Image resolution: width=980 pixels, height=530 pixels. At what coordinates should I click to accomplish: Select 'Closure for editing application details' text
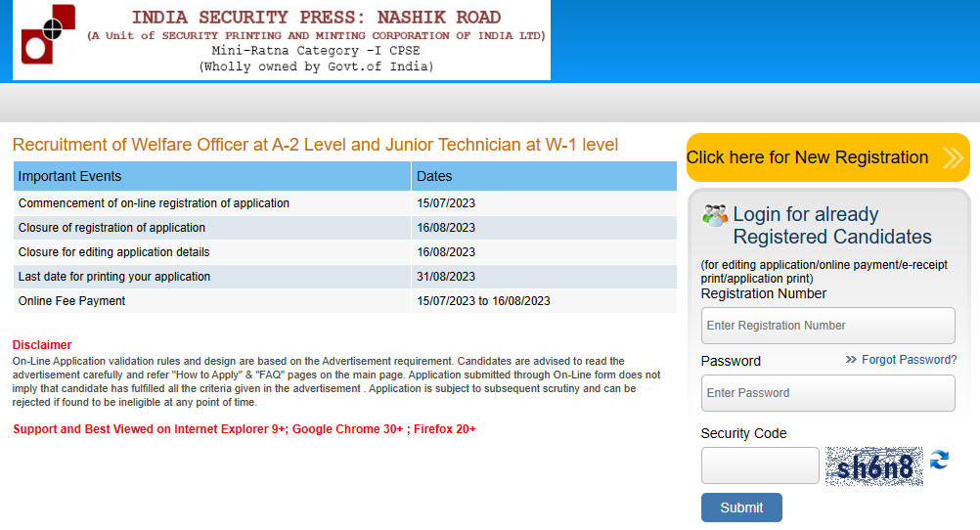point(113,252)
